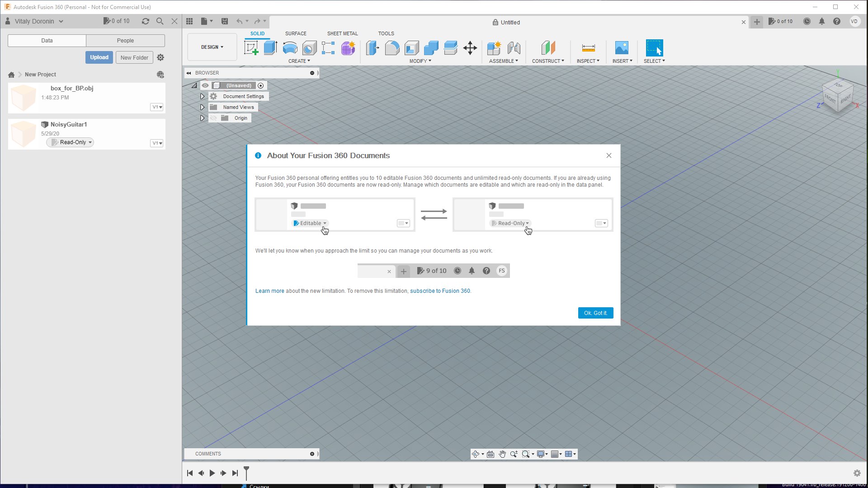Select the Create Sketch tool
The width and height of the screenshot is (868, 488).
(x=251, y=48)
